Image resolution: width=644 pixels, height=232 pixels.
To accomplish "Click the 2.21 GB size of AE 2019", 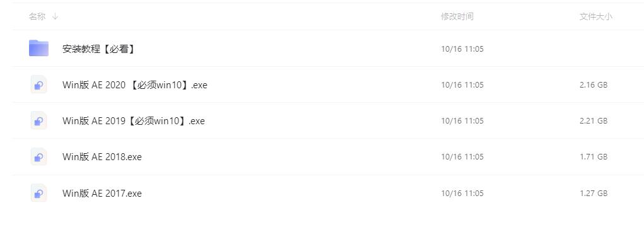I will (594, 121).
